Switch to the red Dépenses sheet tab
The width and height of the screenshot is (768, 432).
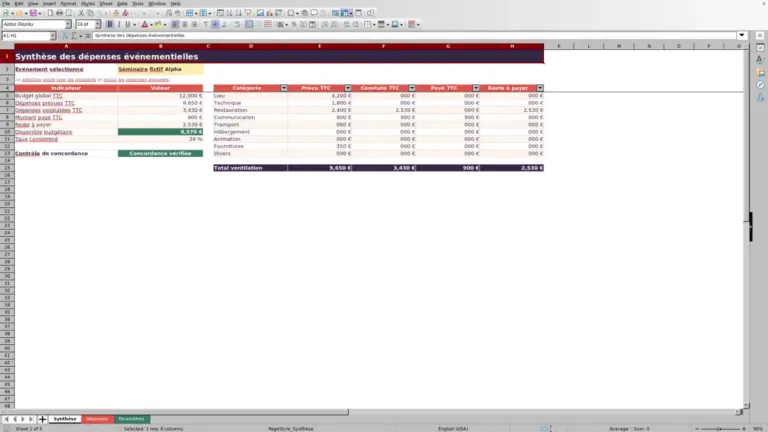97,419
